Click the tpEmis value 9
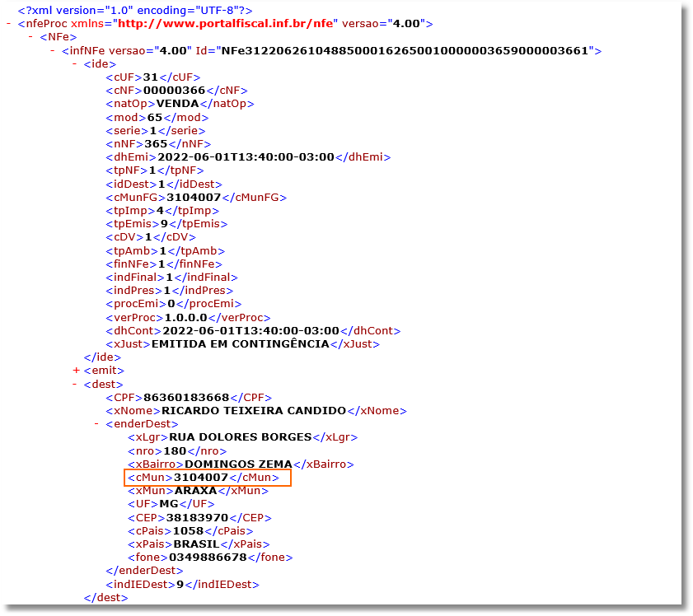The width and height of the screenshot is (693, 616). (165, 224)
